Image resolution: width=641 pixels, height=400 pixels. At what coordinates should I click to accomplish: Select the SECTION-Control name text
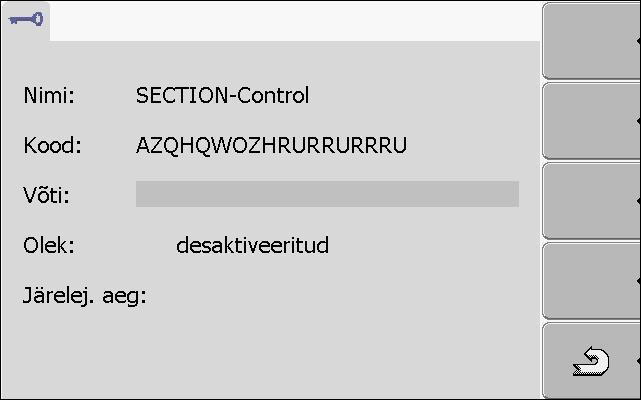tap(222, 95)
